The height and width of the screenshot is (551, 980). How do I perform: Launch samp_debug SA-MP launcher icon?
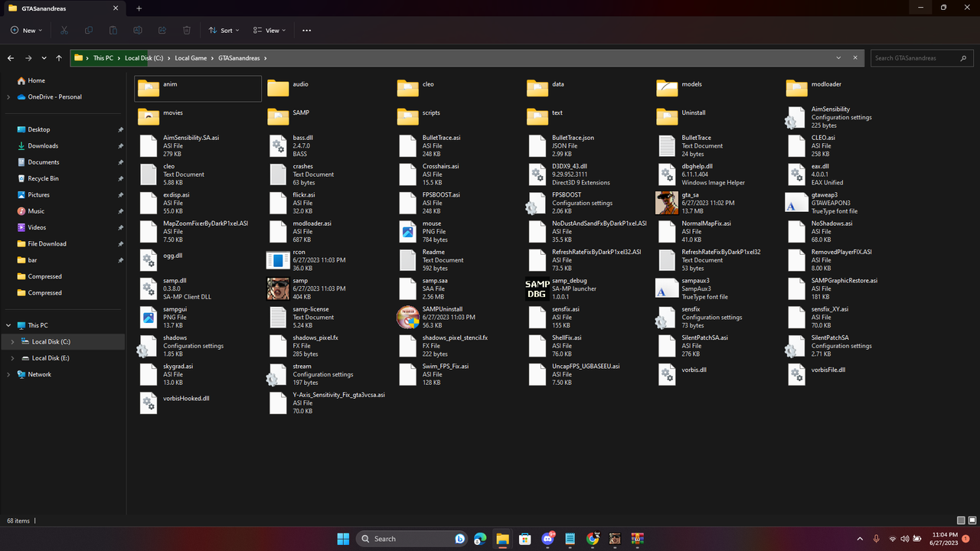tap(537, 289)
